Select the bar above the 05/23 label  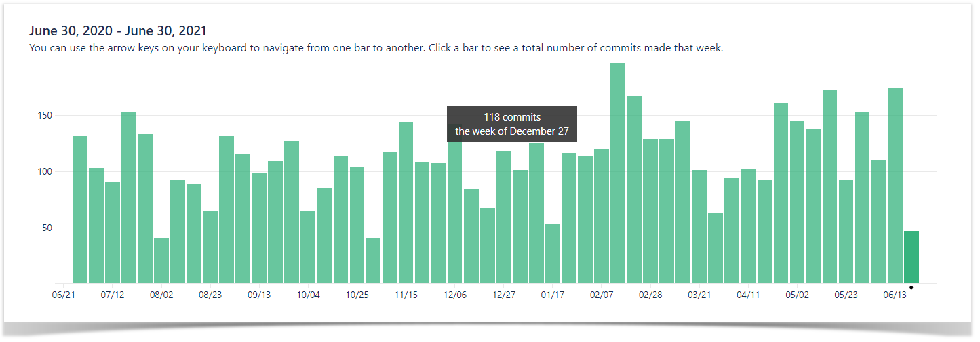pos(846,232)
